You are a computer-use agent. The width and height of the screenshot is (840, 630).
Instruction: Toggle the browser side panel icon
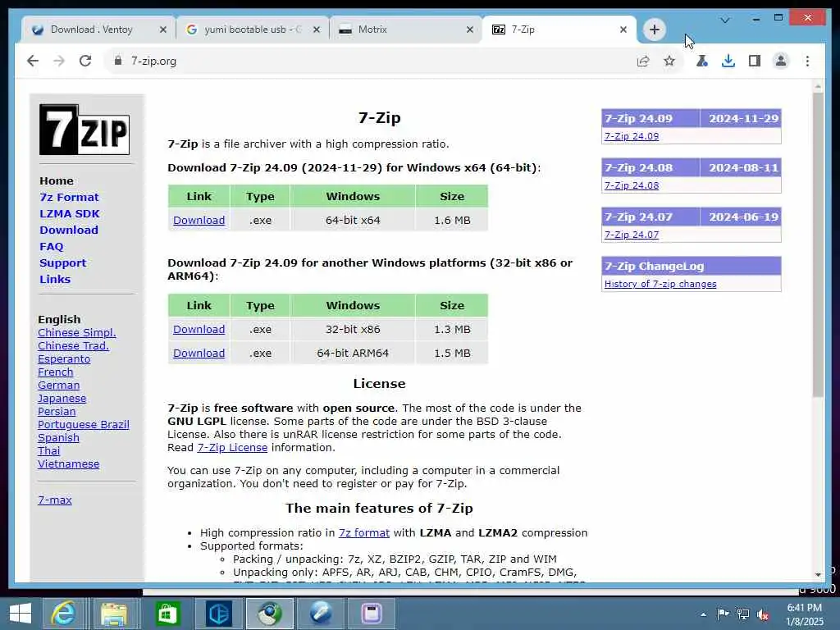(755, 61)
